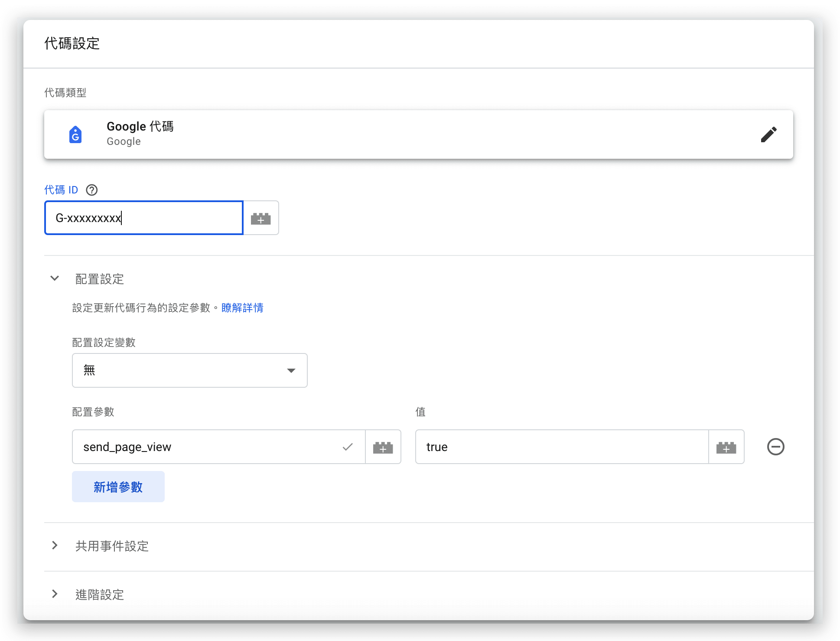Click the blue Google tag icon

(x=75, y=134)
